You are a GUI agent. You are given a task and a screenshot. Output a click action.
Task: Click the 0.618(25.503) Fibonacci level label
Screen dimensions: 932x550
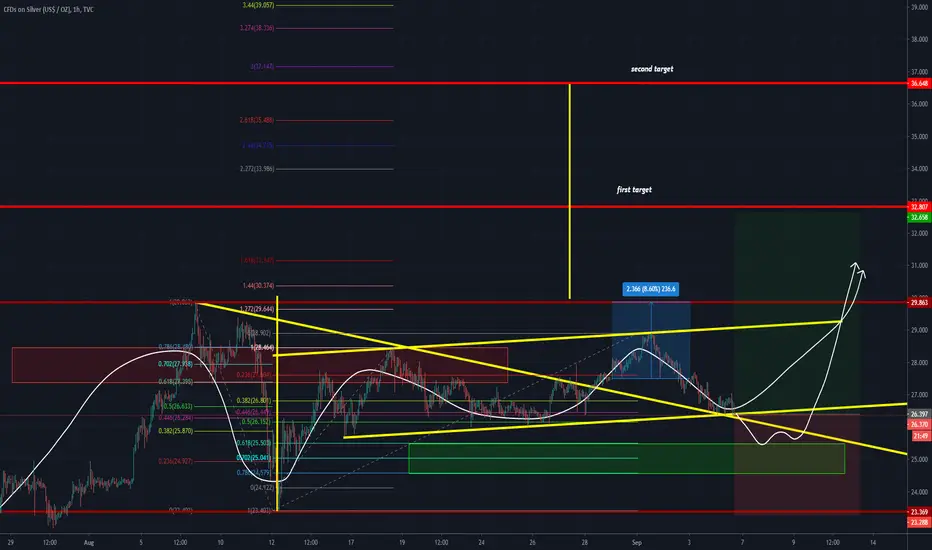click(254, 443)
